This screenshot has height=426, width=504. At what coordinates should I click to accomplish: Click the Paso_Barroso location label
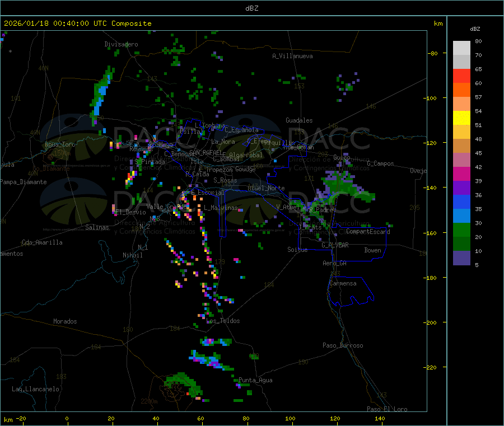point(343,345)
